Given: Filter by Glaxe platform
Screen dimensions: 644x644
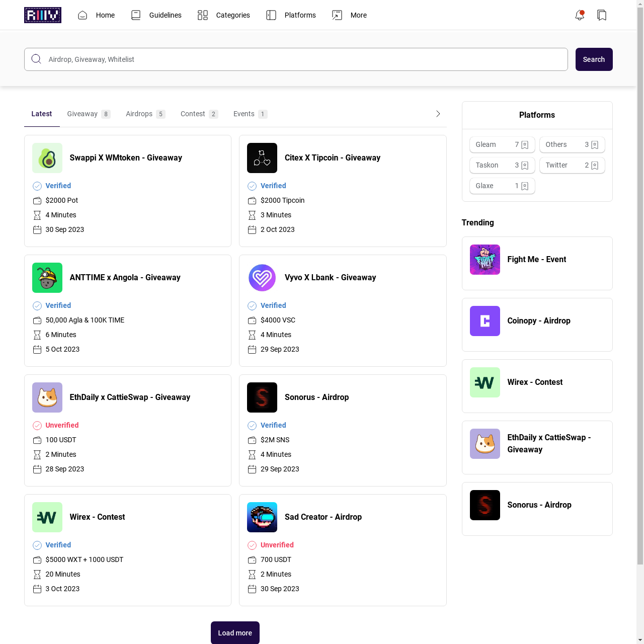Looking at the screenshot, I should [x=502, y=186].
